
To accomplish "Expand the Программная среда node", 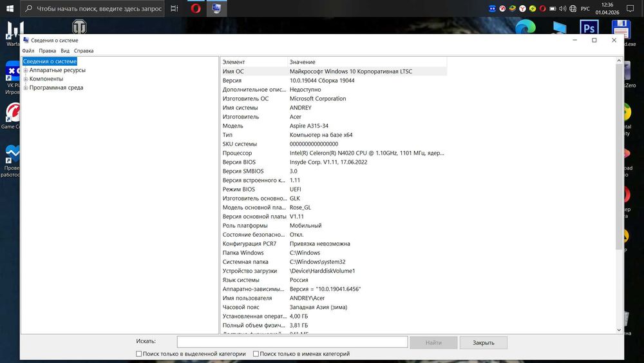I will point(26,88).
